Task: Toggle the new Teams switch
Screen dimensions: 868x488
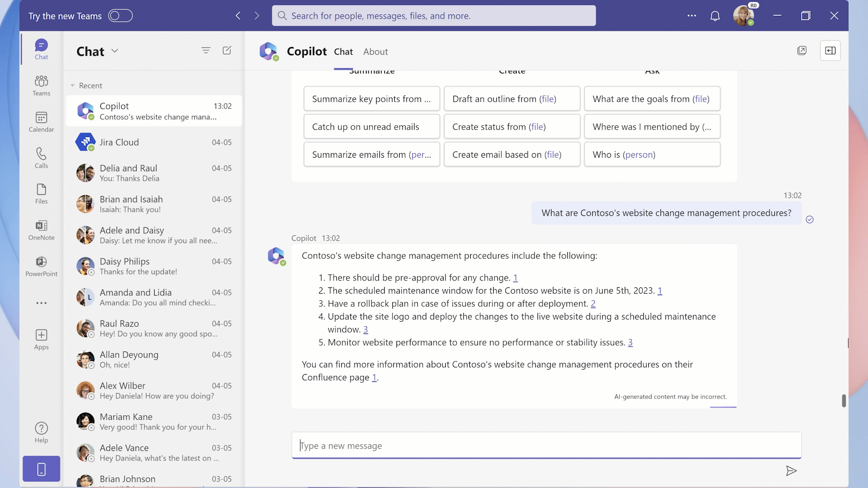Action: [x=119, y=15]
